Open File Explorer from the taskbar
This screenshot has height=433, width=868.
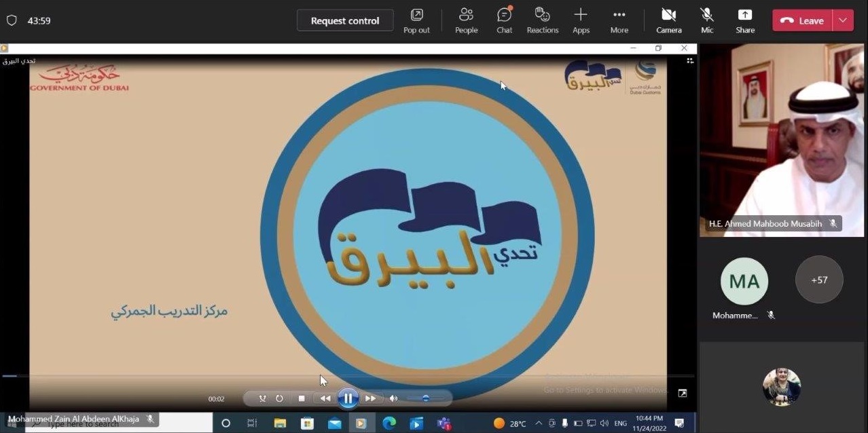(280, 423)
